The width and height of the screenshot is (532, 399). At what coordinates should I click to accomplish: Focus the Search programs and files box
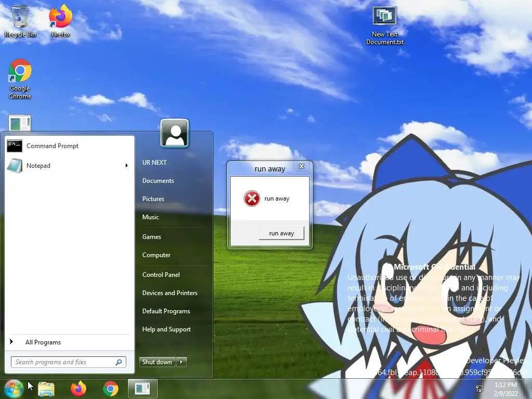(x=69, y=362)
